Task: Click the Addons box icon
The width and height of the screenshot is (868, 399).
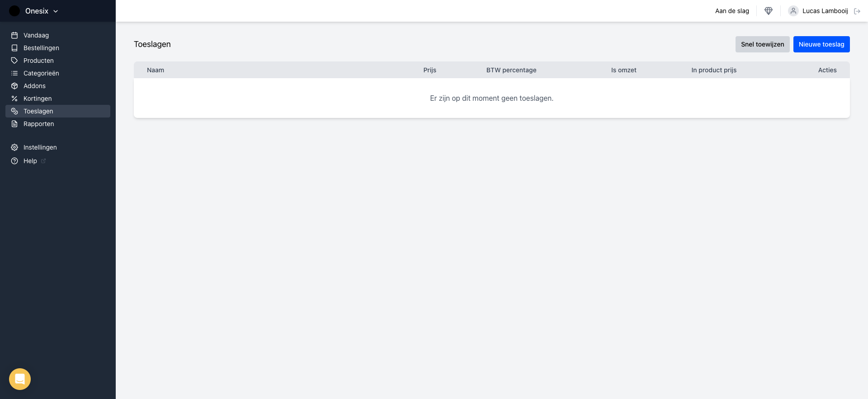Action: pos(14,86)
